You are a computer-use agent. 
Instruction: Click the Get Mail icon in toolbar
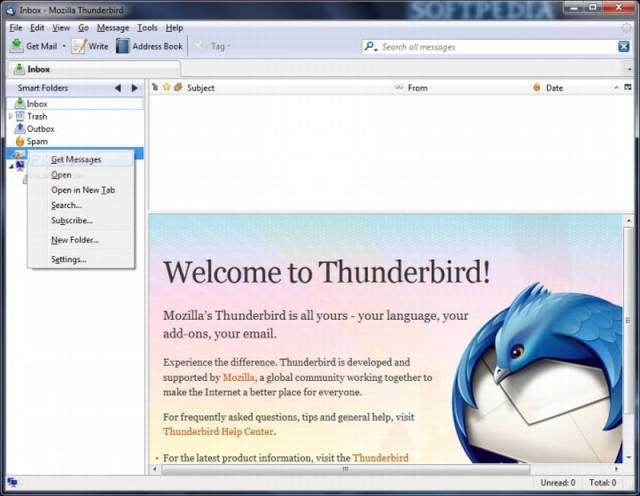[17, 46]
